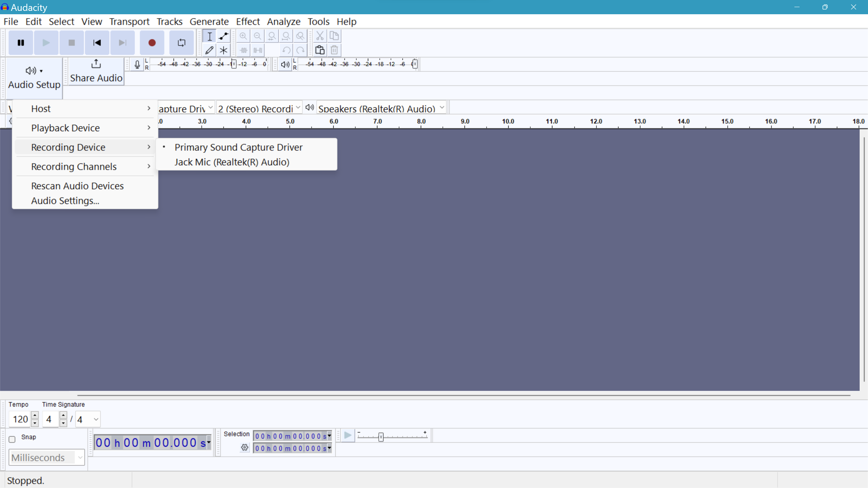Image resolution: width=868 pixels, height=488 pixels.
Task: Click the Zoom In icon
Action: pyautogui.click(x=243, y=36)
